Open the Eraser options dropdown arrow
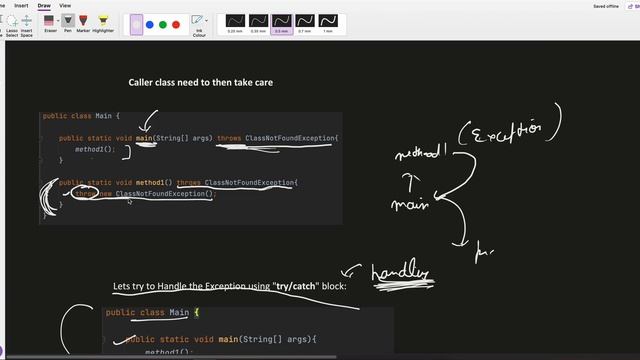The image size is (640, 360). tap(58, 20)
